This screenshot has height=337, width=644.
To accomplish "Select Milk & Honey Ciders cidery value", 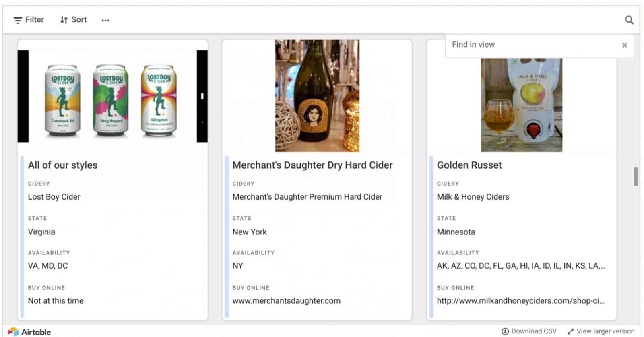I will point(473,197).
